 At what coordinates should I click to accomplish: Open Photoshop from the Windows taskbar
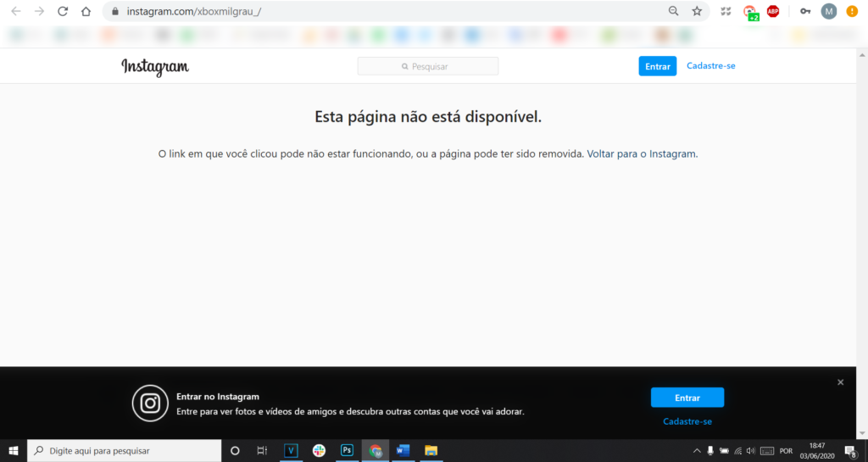coord(347,450)
